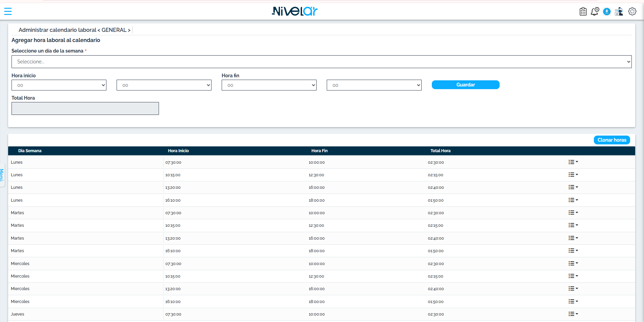Viewport: 644px width, 322px height.
Task: Click the Nivelar logo
Action: [x=295, y=11]
